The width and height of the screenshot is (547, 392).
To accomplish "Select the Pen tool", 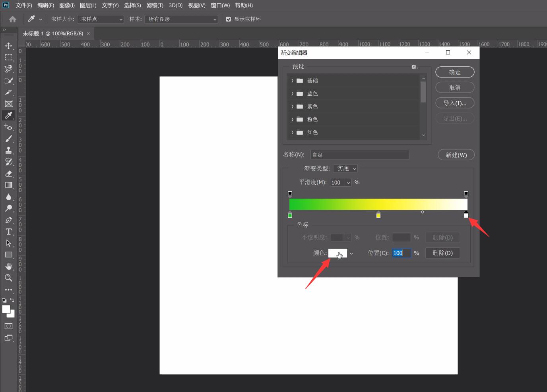I will point(8,220).
